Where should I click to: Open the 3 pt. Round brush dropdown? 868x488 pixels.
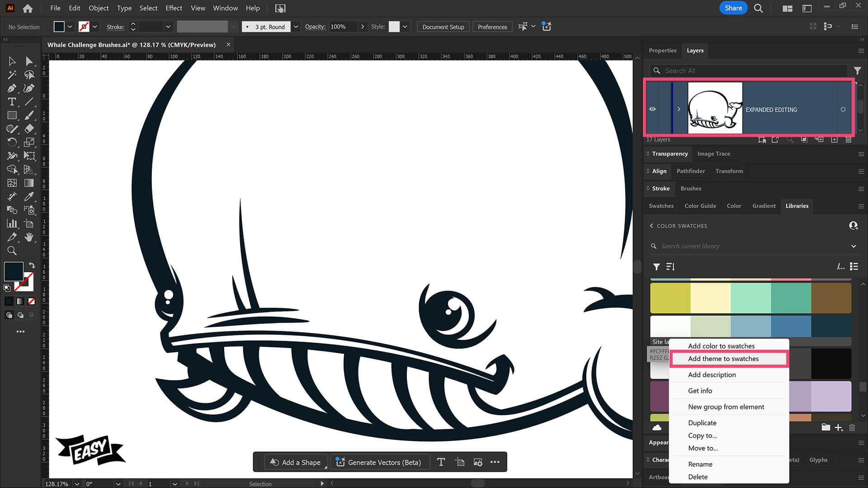pos(296,27)
